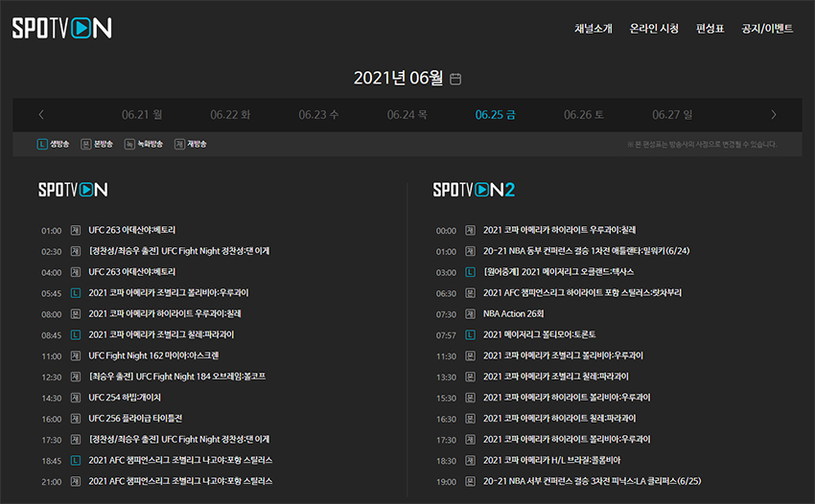Go to next week with right arrow
This screenshot has height=504, width=815.
coord(774,114)
